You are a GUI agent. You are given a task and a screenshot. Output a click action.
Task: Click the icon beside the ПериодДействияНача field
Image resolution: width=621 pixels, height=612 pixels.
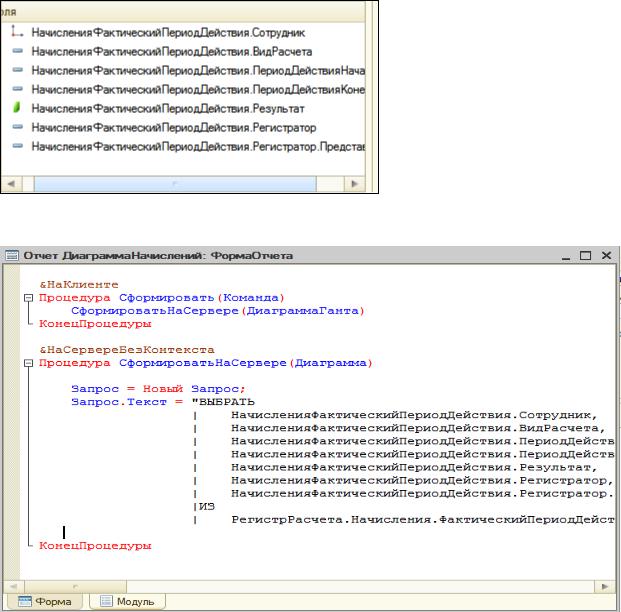tap(17, 70)
